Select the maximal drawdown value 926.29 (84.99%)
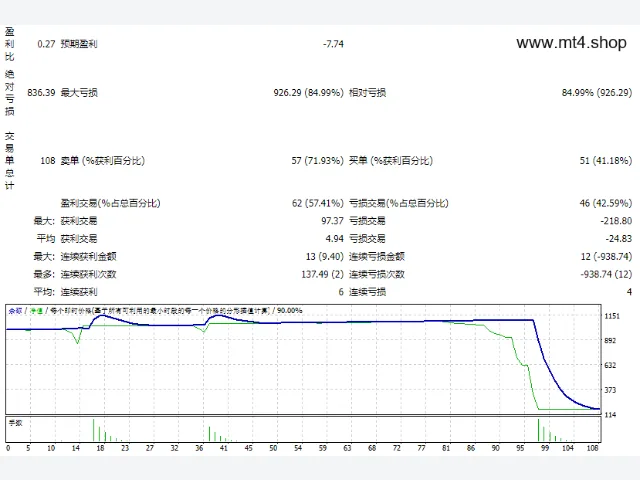Image resolution: width=640 pixels, height=480 pixels. pyautogui.click(x=309, y=93)
